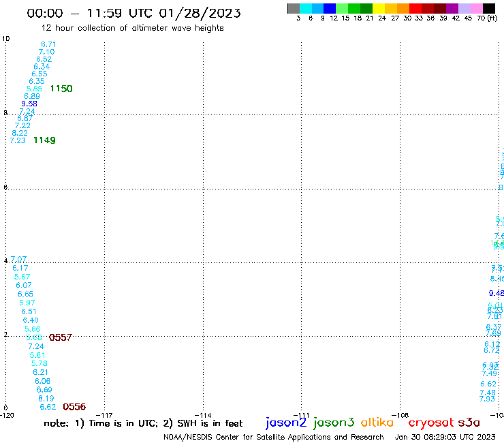Screen dimensions: 504x443
Task: Click the wave height value 6.71
Action: (48, 44)
